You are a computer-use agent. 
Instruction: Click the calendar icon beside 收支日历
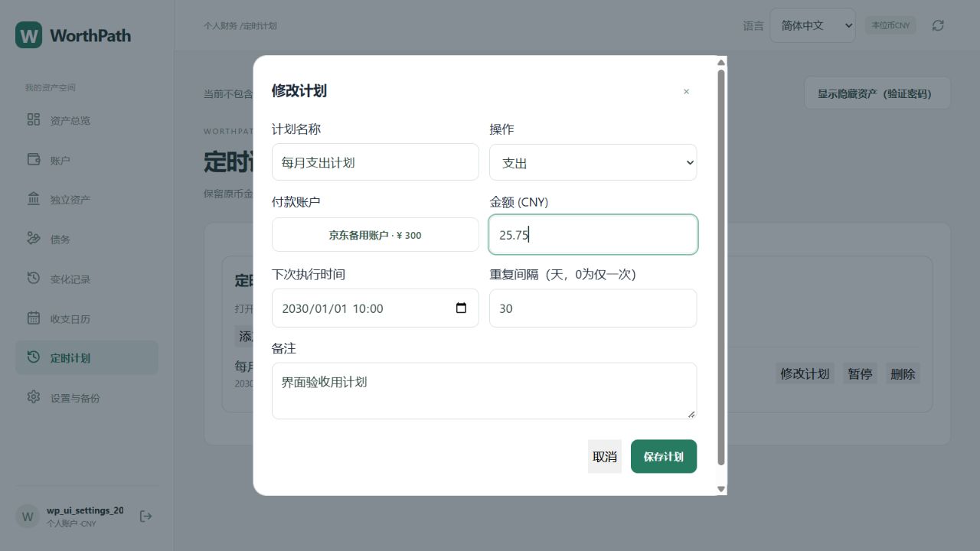tap(34, 318)
